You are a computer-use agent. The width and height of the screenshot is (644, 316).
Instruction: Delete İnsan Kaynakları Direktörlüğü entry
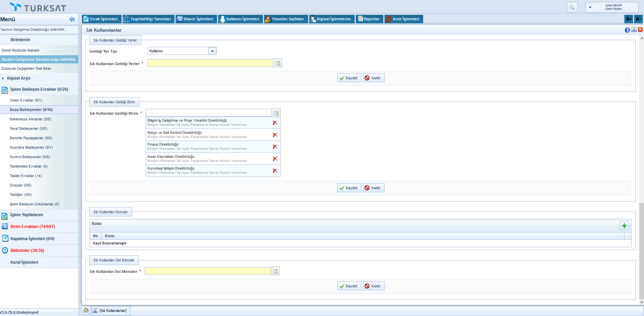point(275,159)
